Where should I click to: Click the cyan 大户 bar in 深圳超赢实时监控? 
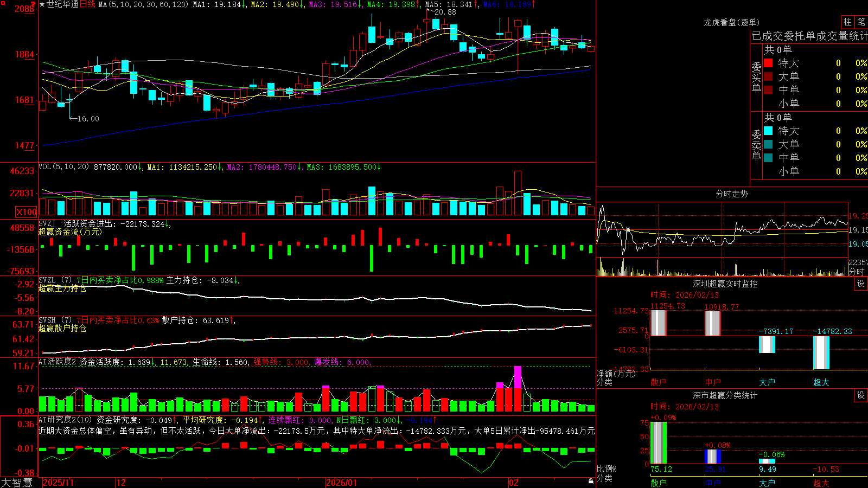(x=767, y=345)
